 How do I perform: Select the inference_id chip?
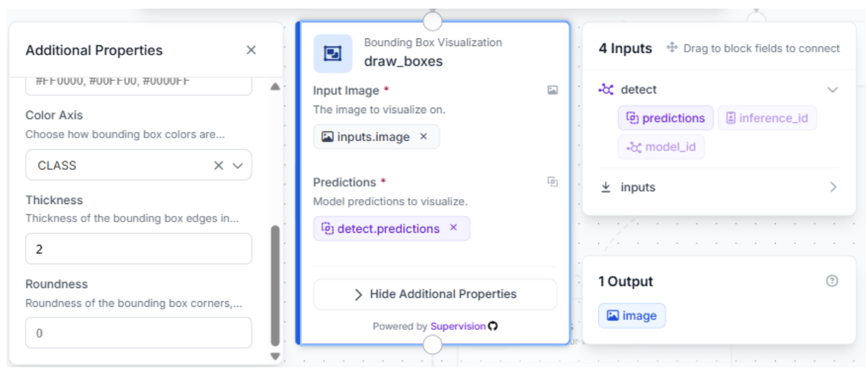pyautogui.click(x=767, y=118)
